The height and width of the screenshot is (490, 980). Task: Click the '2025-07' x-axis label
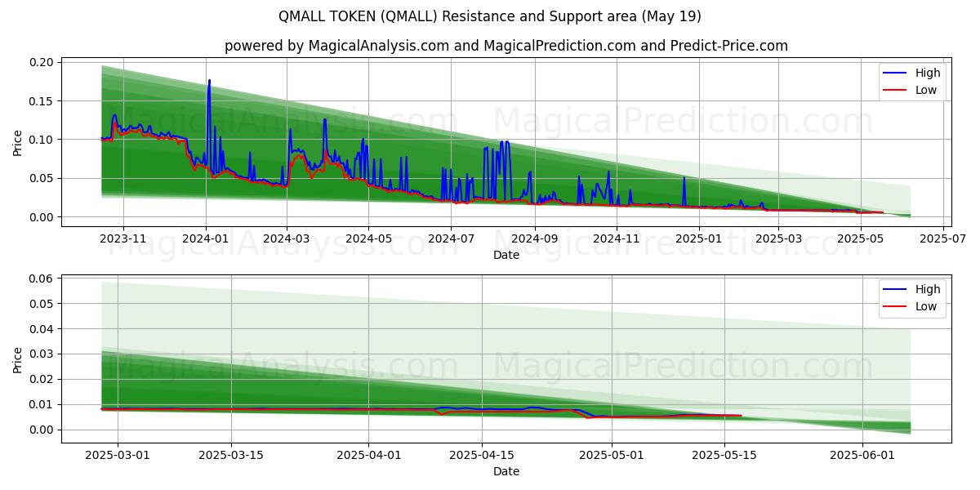(943, 238)
